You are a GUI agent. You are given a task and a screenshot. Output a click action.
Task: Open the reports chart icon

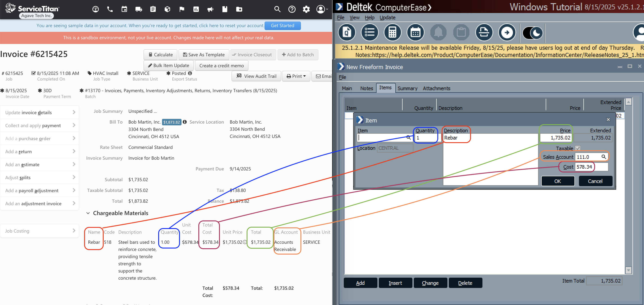point(196,9)
